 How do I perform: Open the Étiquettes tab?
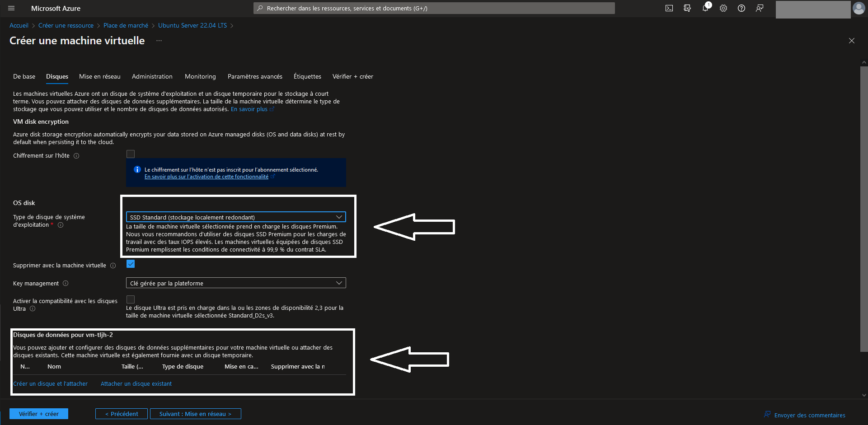point(307,76)
